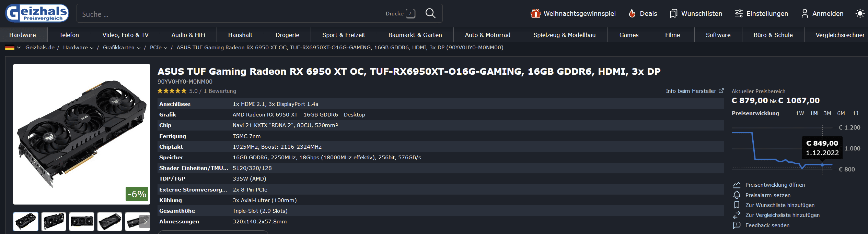
Task: Click the Wunschlisten bookmark icon
Action: click(673, 14)
